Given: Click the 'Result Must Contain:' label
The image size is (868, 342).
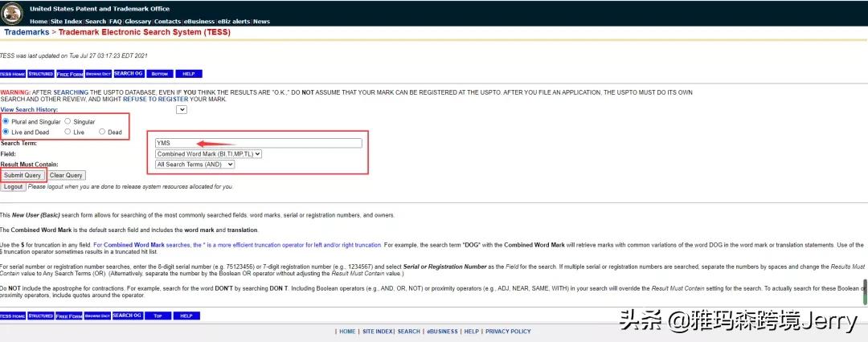Looking at the screenshot, I should point(30,165).
